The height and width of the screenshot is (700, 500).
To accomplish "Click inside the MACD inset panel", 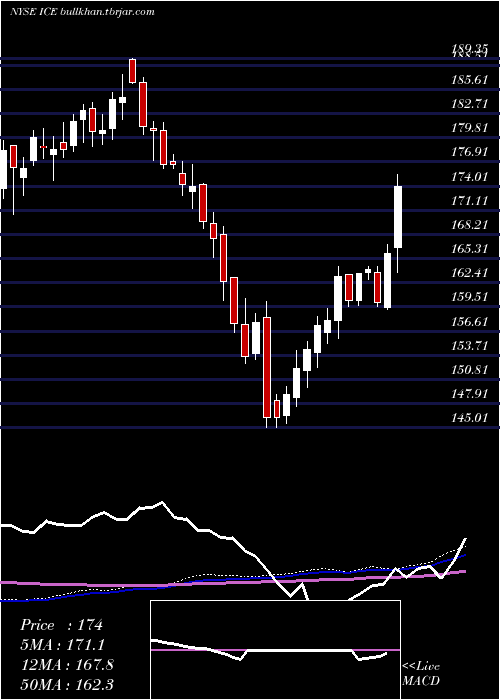I will (275, 650).
